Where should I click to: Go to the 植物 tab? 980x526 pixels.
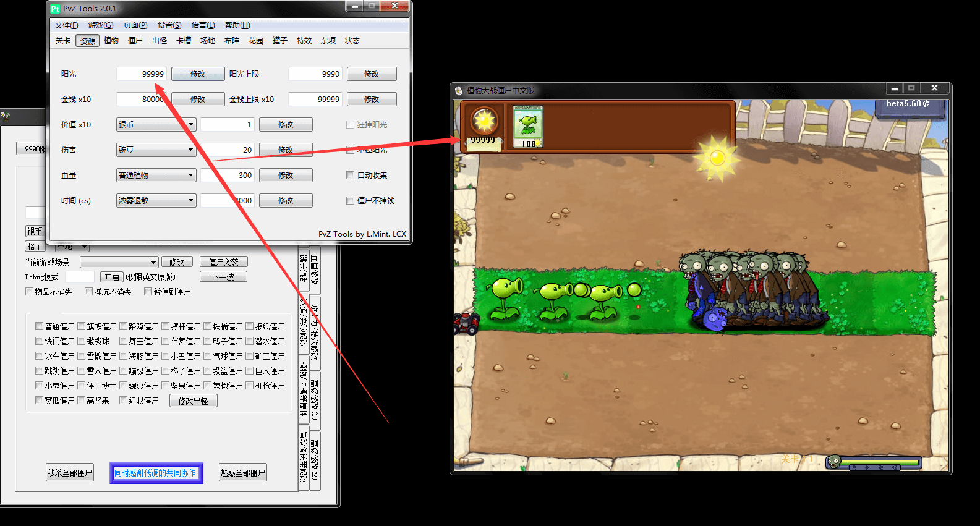111,41
